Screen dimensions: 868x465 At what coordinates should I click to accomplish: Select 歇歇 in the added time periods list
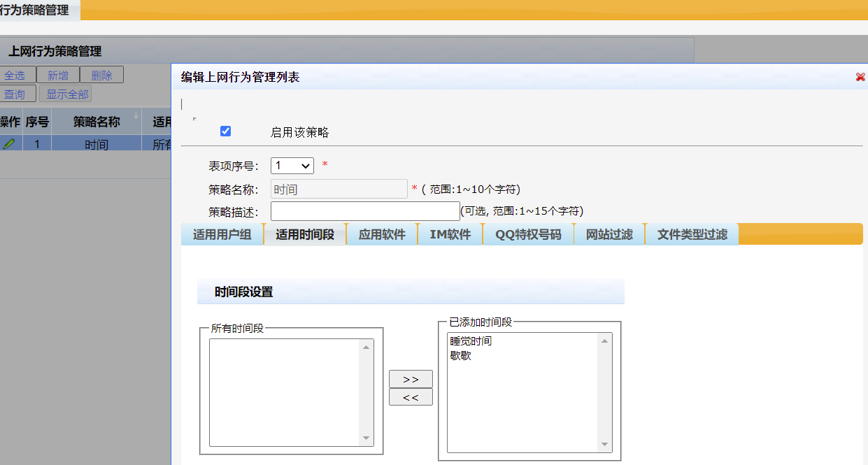tap(460, 355)
